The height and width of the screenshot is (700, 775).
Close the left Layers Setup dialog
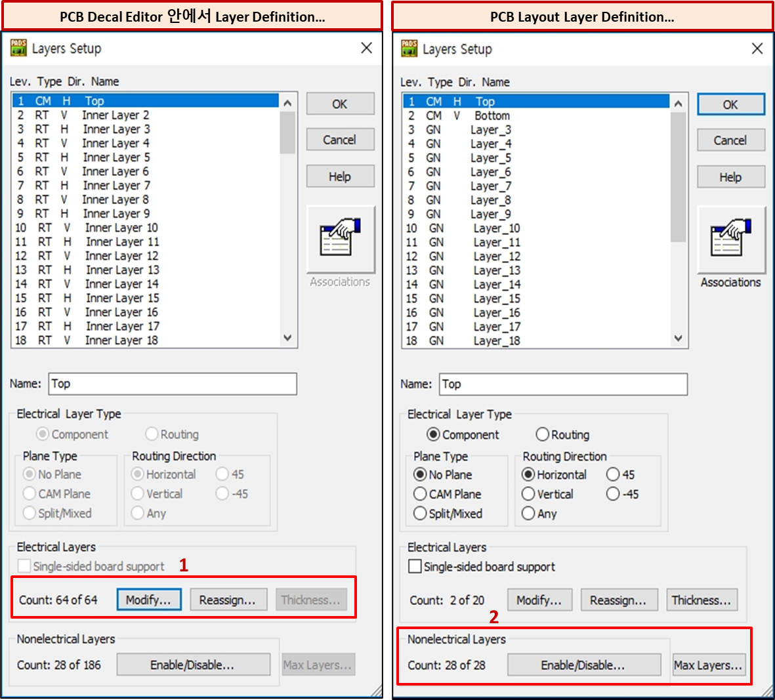tap(366, 48)
